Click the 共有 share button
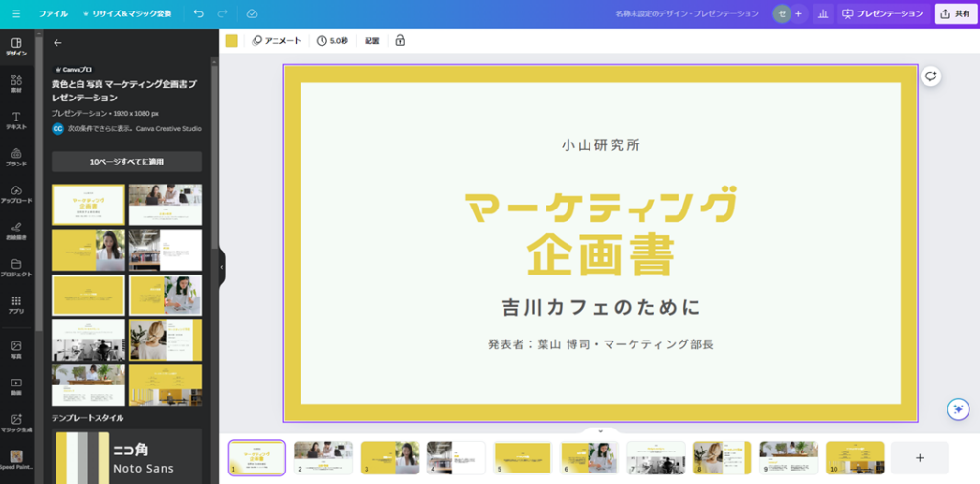980x484 pixels. tap(955, 14)
